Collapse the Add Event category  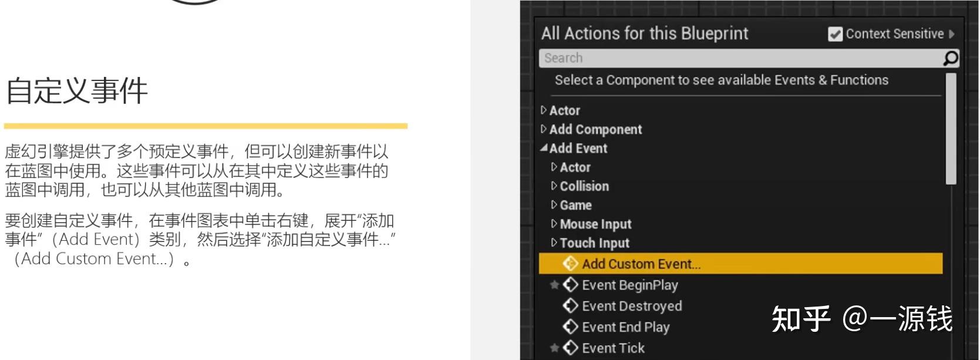tap(544, 148)
